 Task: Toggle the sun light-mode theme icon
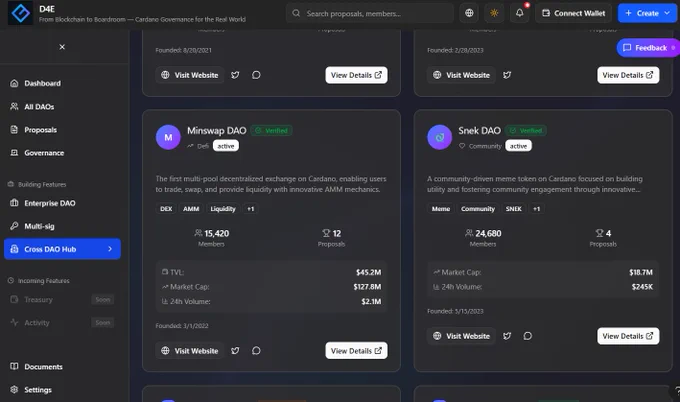click(x=494, y=13)
